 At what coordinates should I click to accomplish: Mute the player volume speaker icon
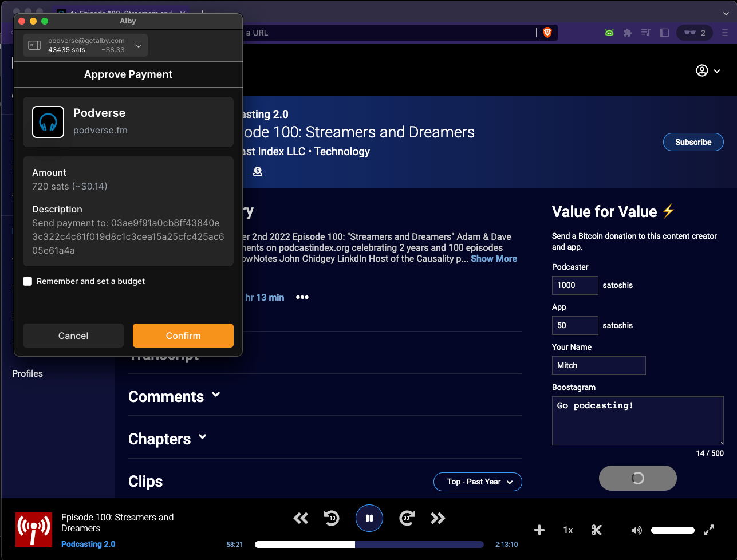[637, 530]
